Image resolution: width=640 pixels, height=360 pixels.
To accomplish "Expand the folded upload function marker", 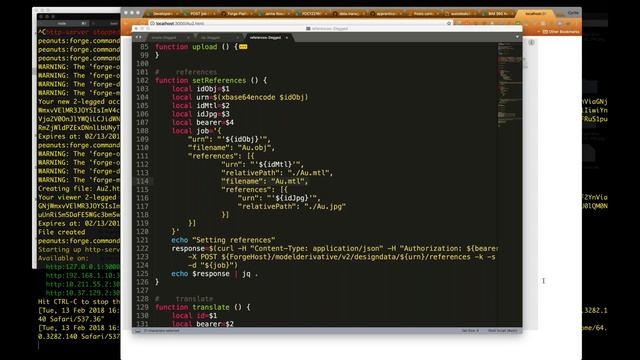I will 243,47.
